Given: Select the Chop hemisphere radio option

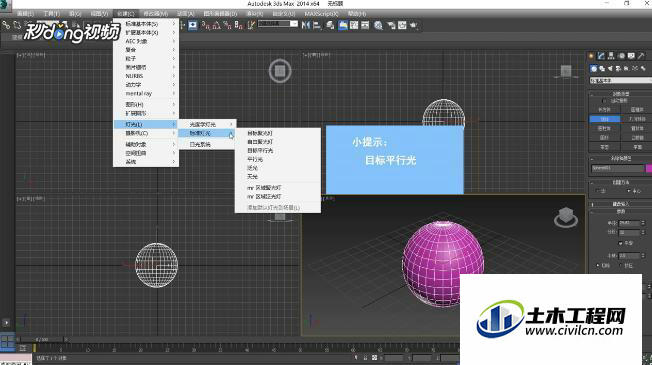Looking at the screenshot, I should pyautogui.click(x=598, y=265).
